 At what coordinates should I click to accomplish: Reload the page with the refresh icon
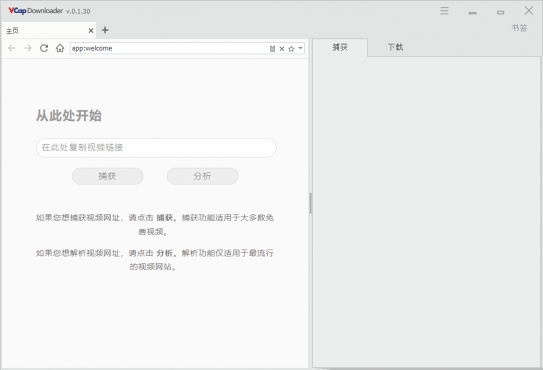pyautogui.click(x=44, y=48)
